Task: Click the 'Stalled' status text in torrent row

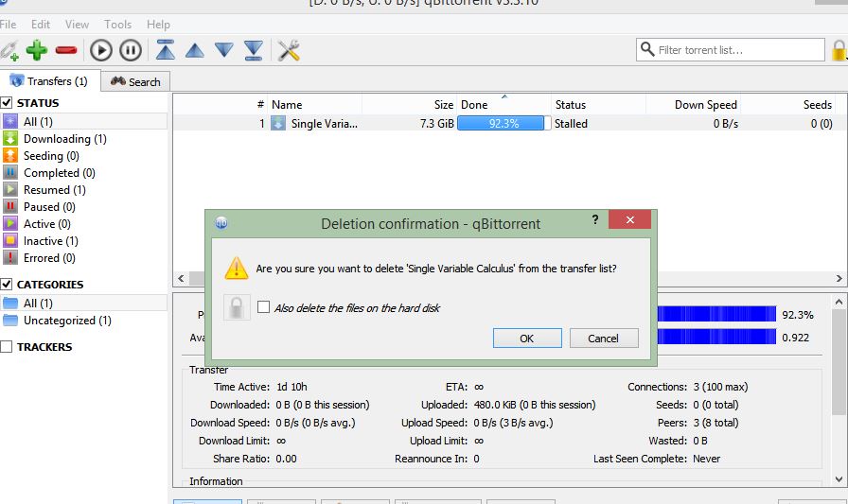Action: (x=571, y=123)
